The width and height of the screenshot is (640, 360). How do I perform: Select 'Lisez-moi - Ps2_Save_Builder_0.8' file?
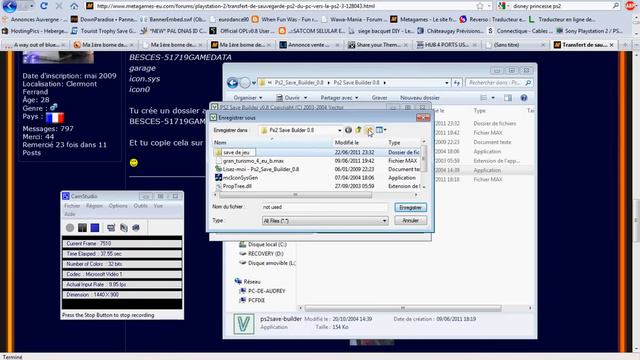[261, 169]
